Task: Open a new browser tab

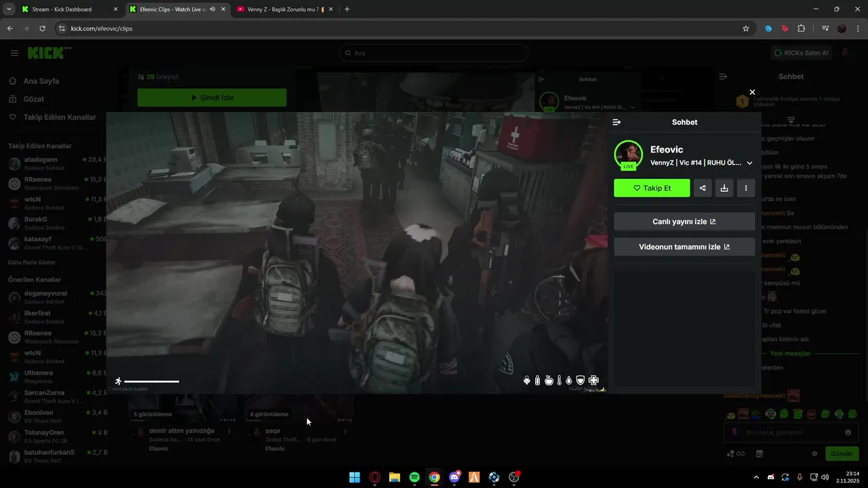Action: 347,9
